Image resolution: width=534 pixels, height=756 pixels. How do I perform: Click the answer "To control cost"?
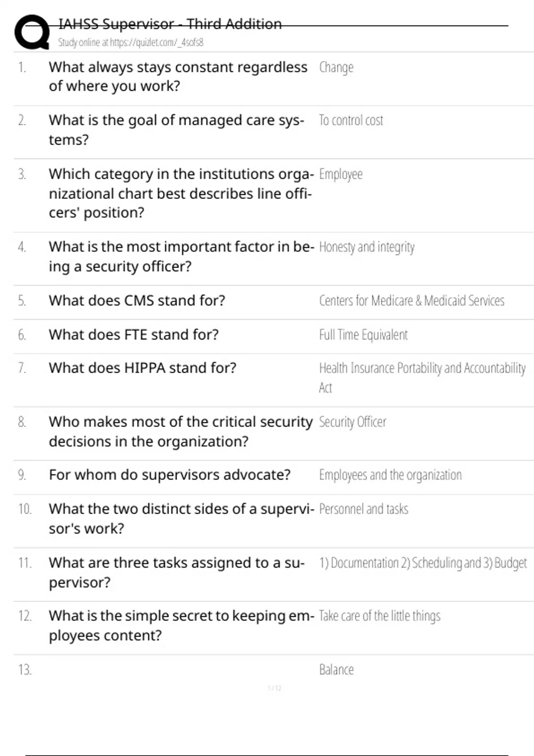pos(351,121)
